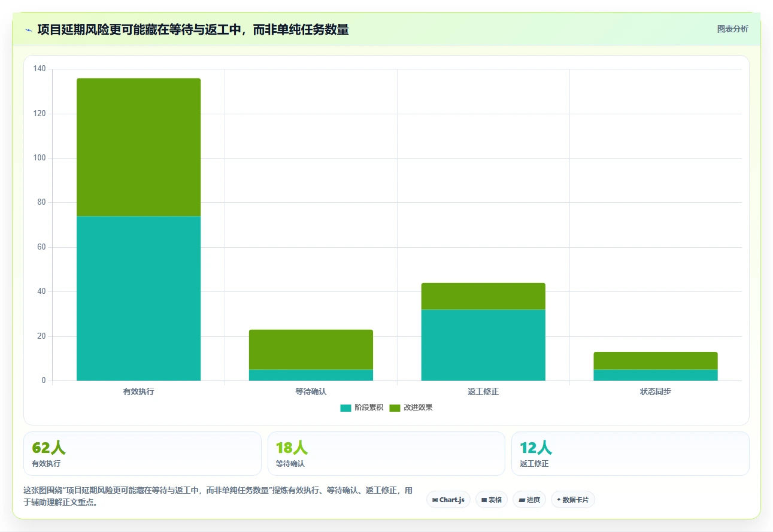Image resolution: width=773 pixels, height=532 pixels.
Task: Click the 图表分析 label in header
Action: coord(732,29)
